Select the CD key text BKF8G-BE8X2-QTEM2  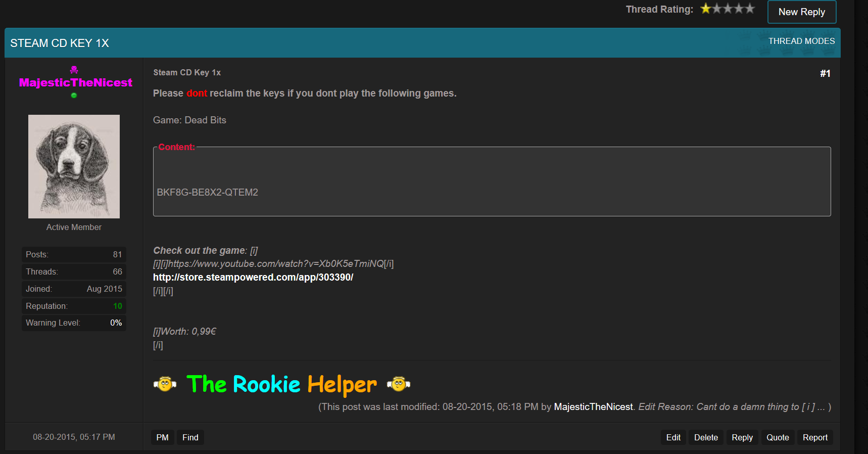click(208, 192)
